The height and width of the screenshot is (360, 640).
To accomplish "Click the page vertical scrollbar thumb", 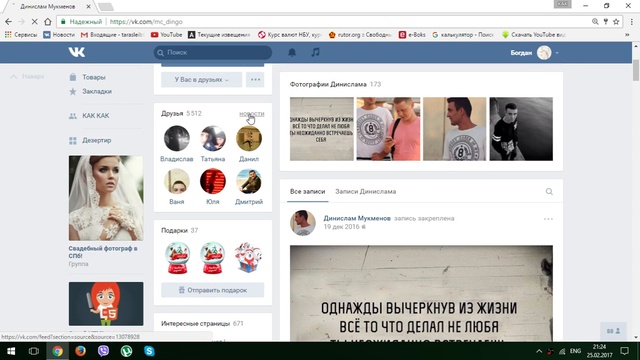I will (636, 70).
